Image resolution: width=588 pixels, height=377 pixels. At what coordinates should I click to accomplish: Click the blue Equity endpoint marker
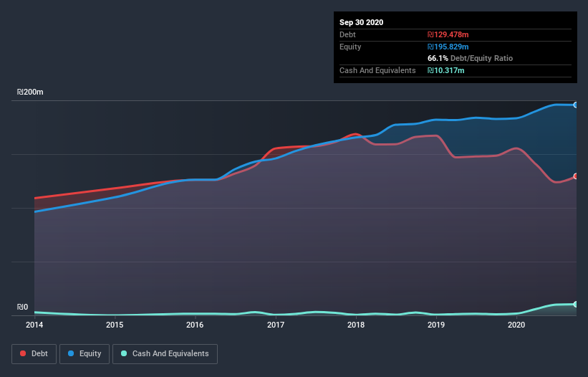pyautogui.click(x=576, y=105)
